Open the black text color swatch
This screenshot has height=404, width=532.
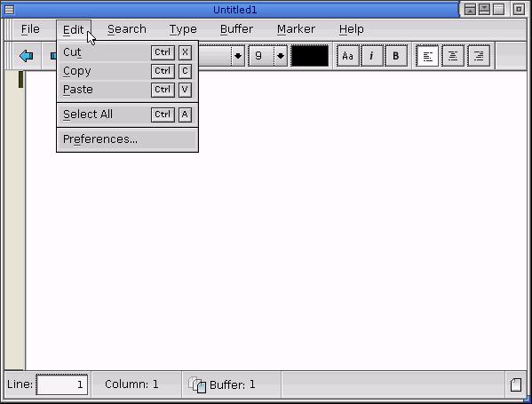tap(310, 56)
